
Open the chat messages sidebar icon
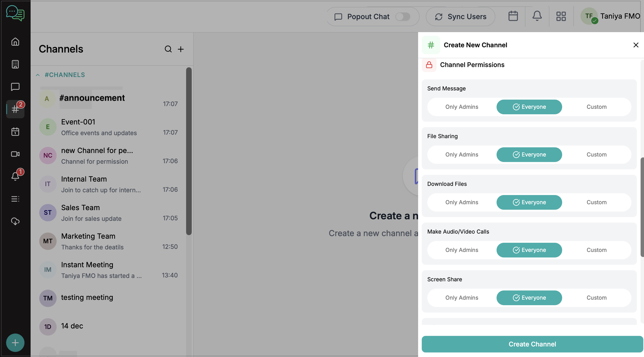tap(15, 87)
